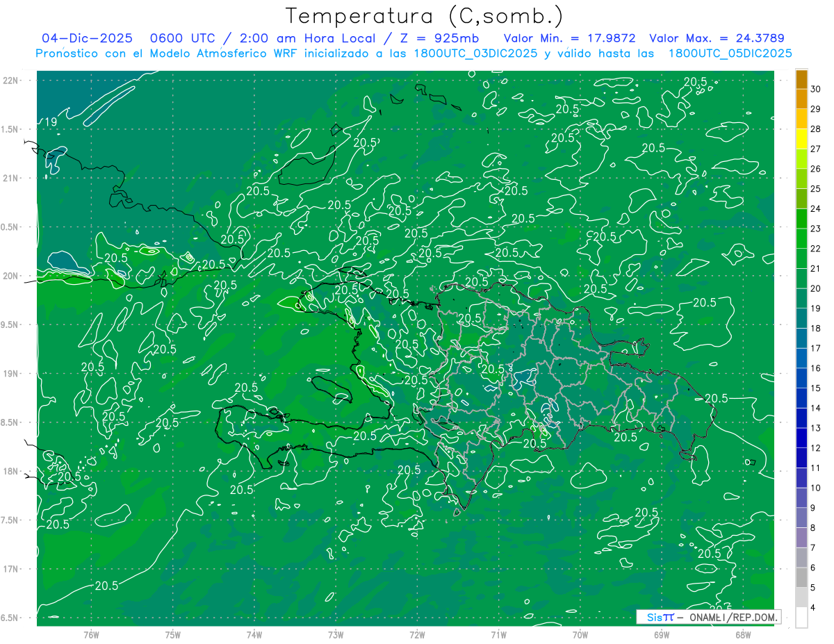834x644 pixels.
Task: Click the "74W" longitude axis label
Action: [x=254, y=634]
